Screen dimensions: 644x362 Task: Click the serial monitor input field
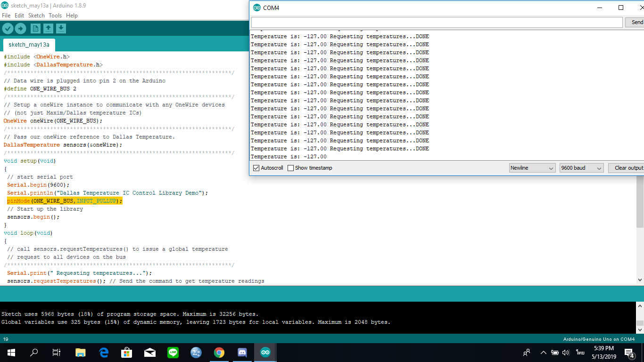tap(437, 22)
